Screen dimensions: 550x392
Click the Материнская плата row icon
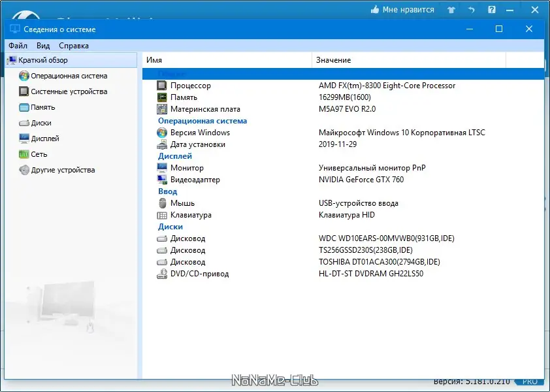[162, 109]
